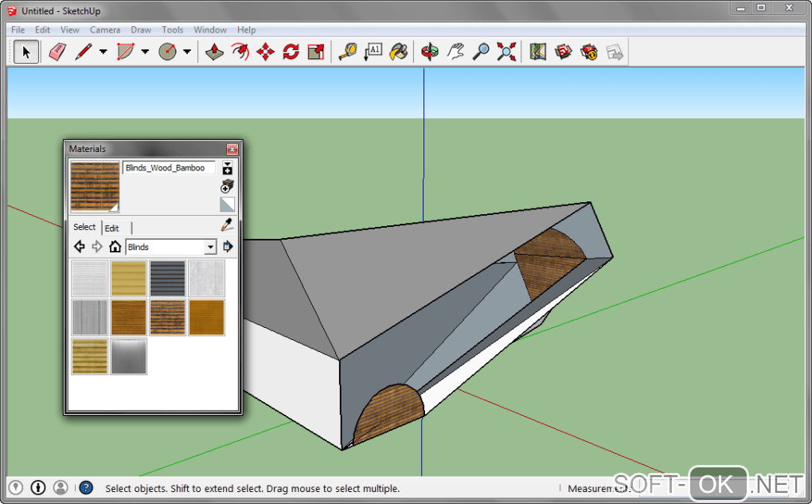Click the Zoom Extents tool

click(506, 53)
